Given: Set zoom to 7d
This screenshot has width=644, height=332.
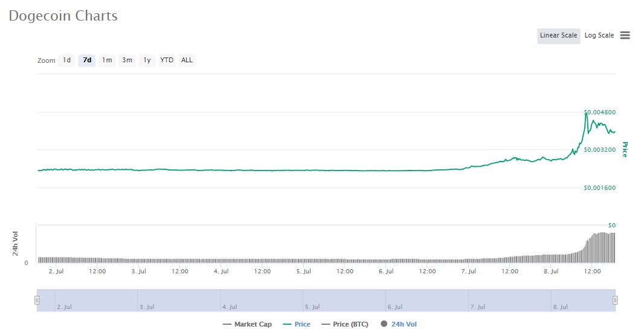Looking at the screenshot, I should coord(86,60).
